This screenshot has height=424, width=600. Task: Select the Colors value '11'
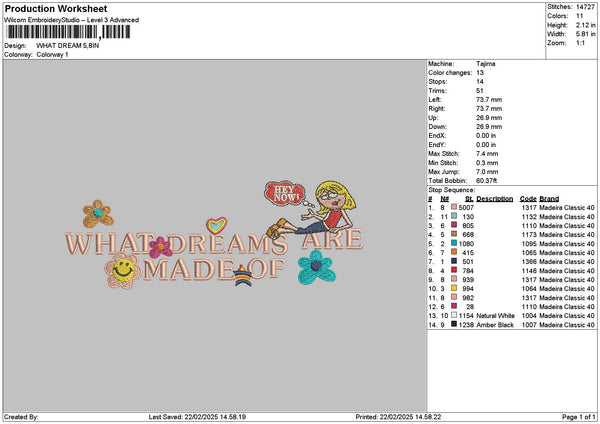coord(579,16)
